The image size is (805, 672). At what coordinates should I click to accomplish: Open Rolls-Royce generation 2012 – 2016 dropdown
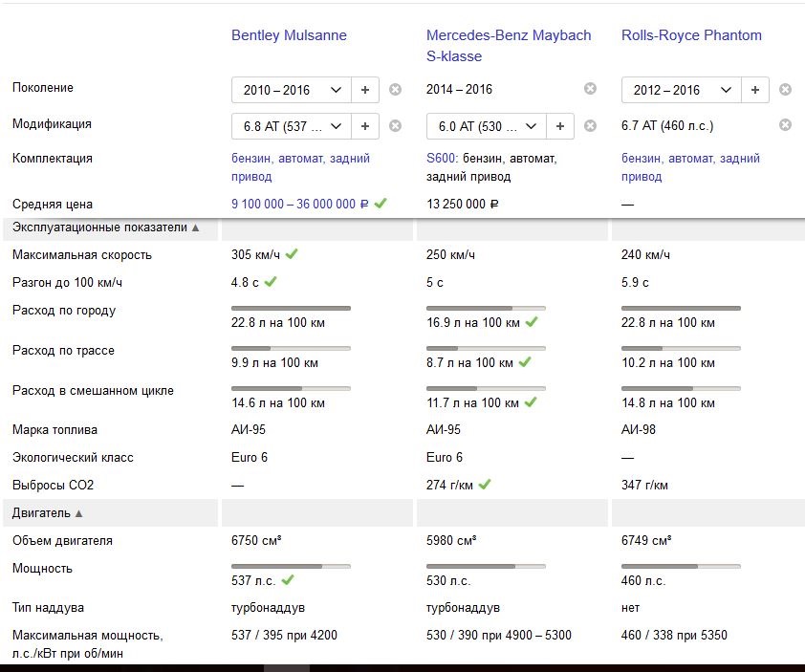tap(682, 90)
